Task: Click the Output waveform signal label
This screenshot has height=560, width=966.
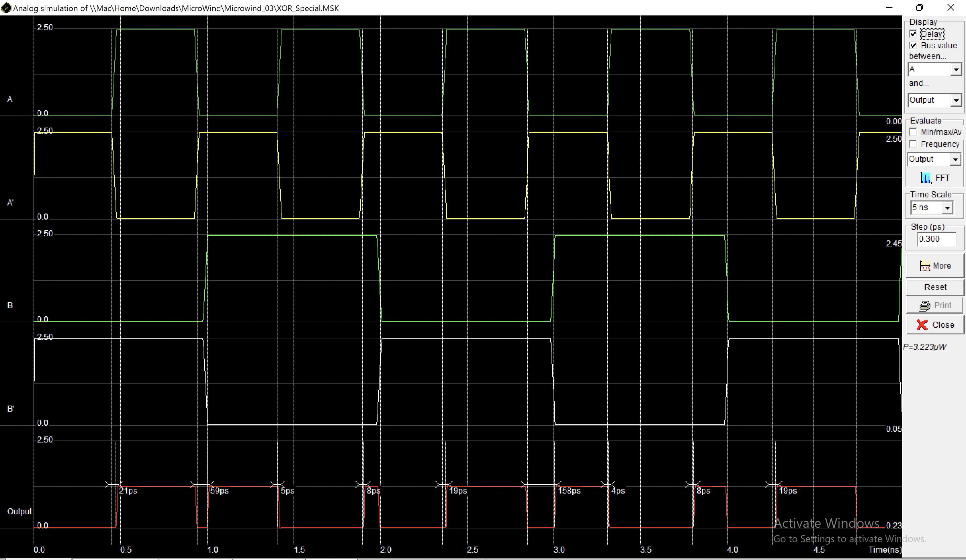Action: coord(19,511)
